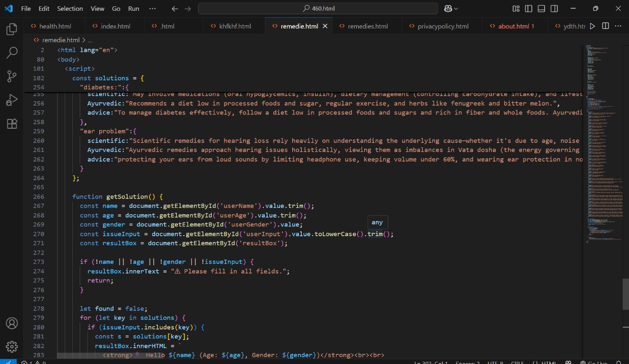Click the errors and warnings status indicator
629x364 pixels.
click(33, 362)
